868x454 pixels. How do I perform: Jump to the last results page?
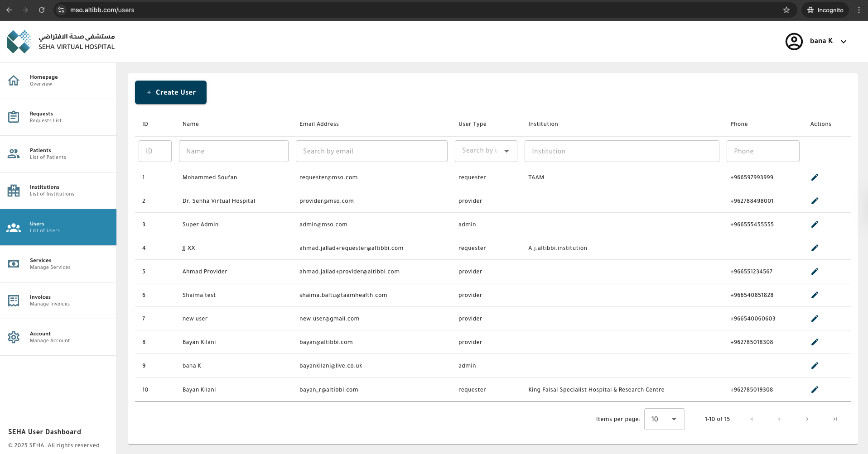(x=835, y=419)
